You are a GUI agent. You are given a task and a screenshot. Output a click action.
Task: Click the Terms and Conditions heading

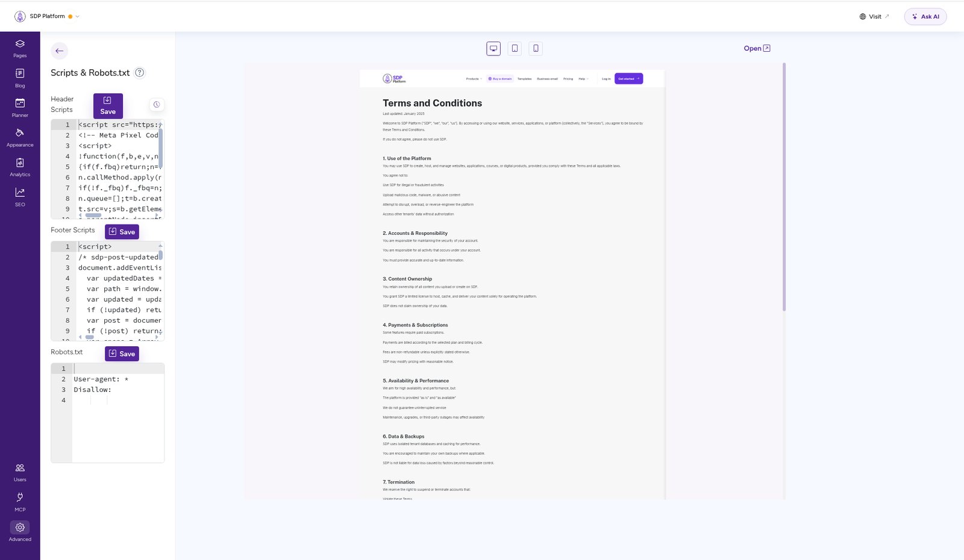pyautogui.click(x=432, y=103)
